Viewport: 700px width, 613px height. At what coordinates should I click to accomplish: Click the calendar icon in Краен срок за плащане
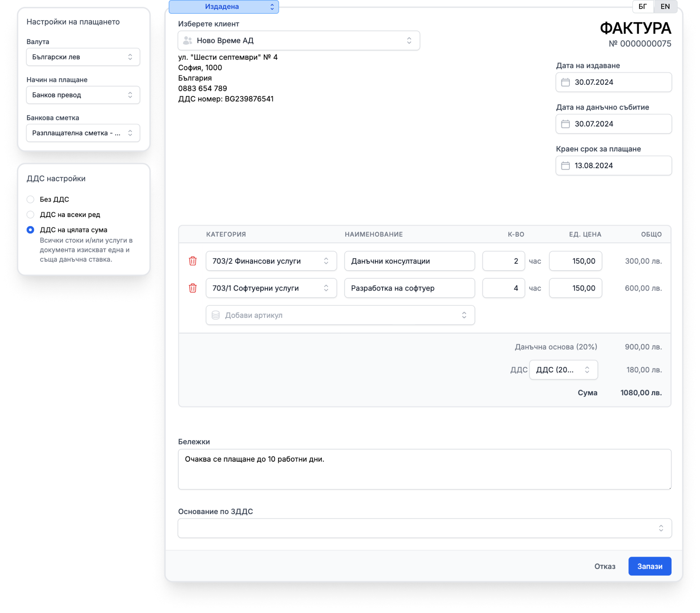click(565, 166)
